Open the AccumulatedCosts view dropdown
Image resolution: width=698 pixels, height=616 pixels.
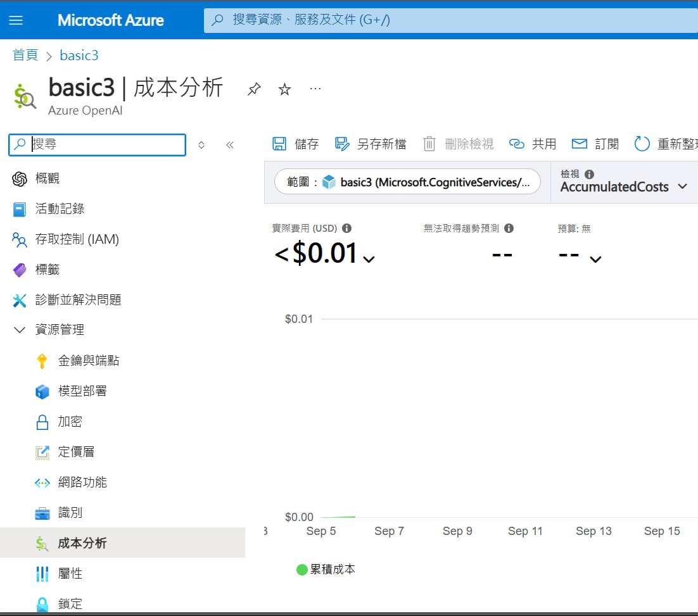point(682,187)
